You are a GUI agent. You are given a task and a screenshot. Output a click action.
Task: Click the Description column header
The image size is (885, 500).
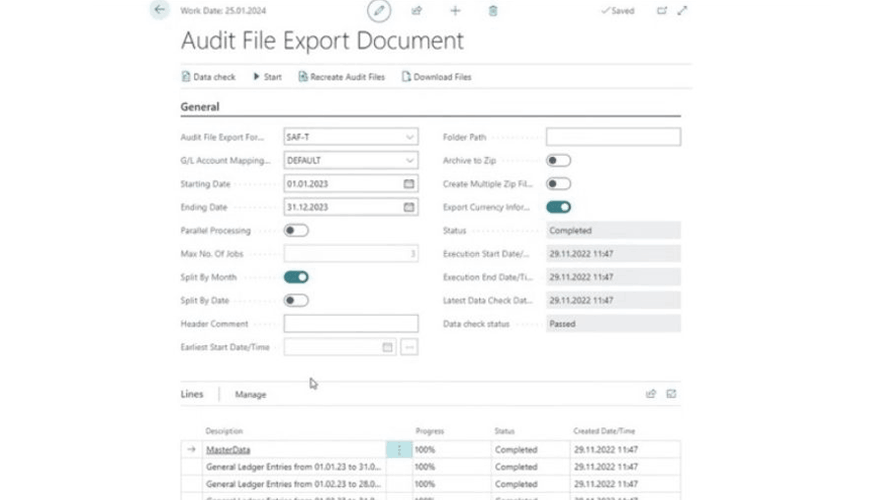pyautogui.click(x=224, y=431)
